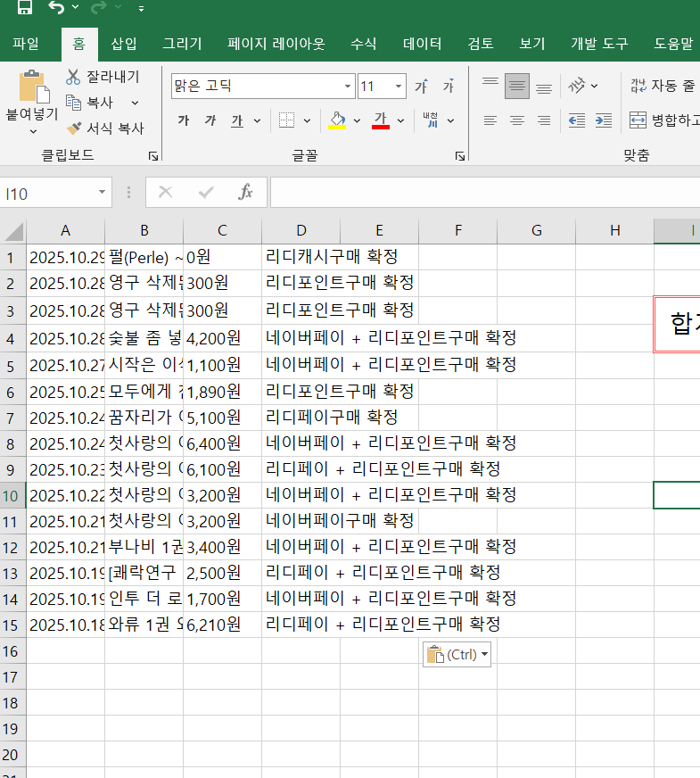Select cell D4 with 네이버페이 text

(x=301, y=338)
